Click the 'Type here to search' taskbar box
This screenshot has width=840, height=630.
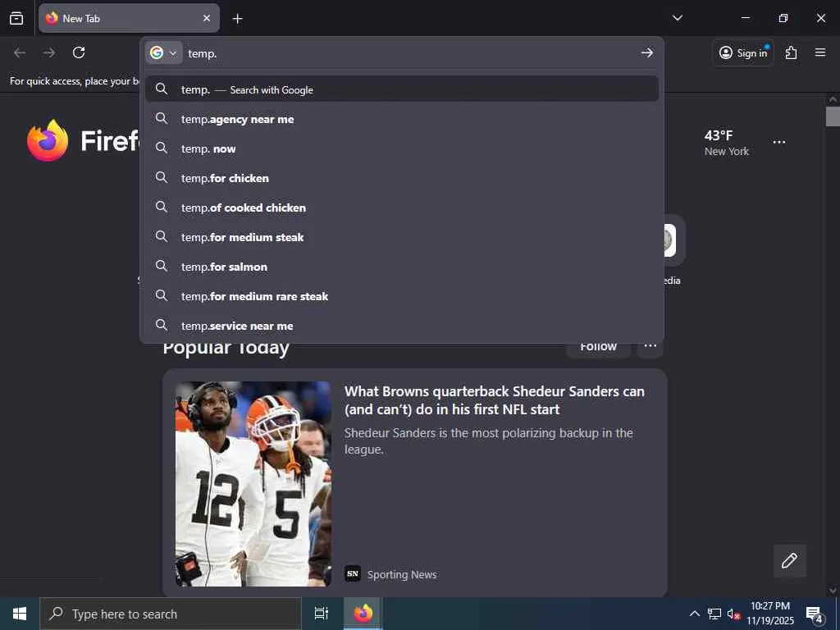[171, 614]
